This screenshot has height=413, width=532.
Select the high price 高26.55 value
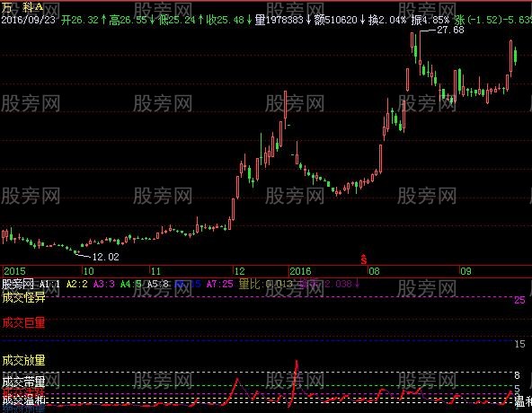[x=128, y=20]
